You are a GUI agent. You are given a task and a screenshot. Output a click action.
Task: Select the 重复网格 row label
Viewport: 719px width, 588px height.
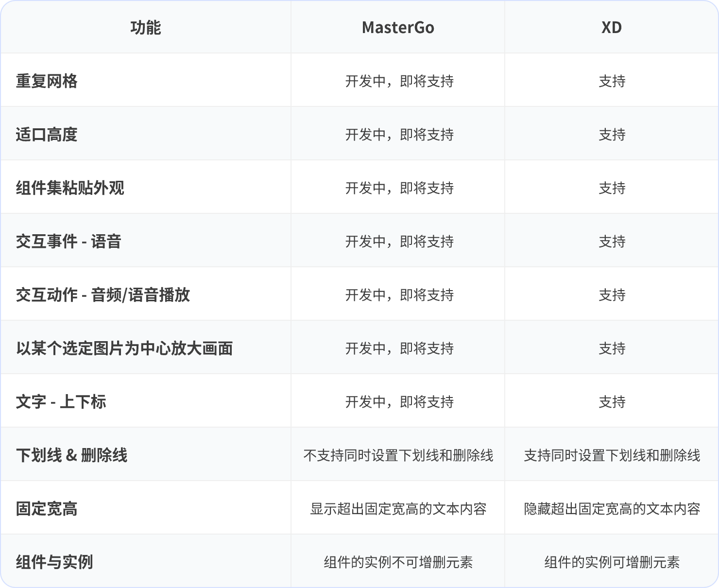click(47, 81)
